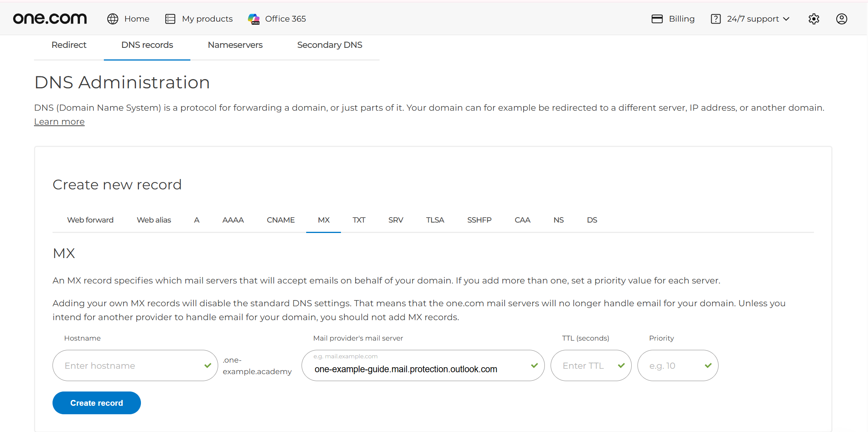Viewport: 868px width, 432px height.
Task: Switch to the TXT record tab
Action: coord(359,220)
